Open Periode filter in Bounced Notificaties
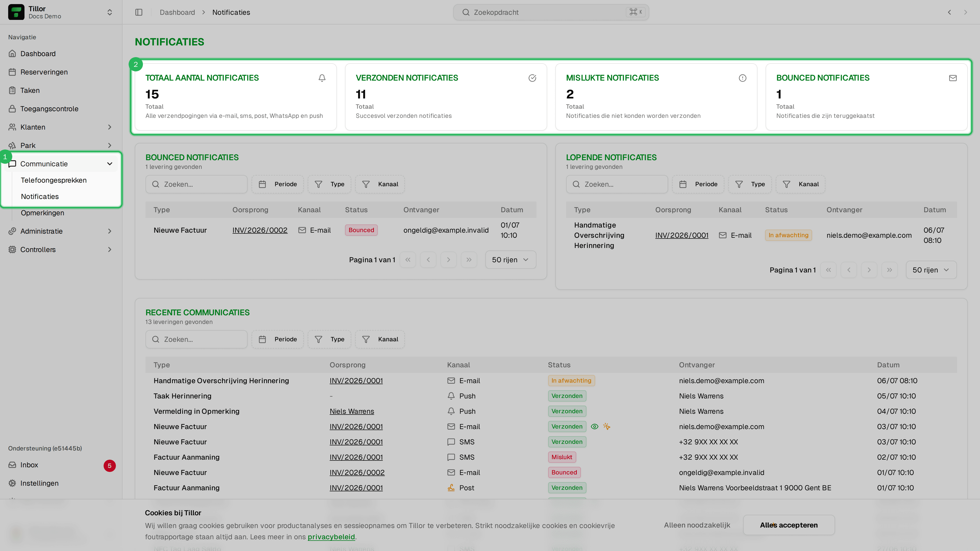 [x=278, y=184]
